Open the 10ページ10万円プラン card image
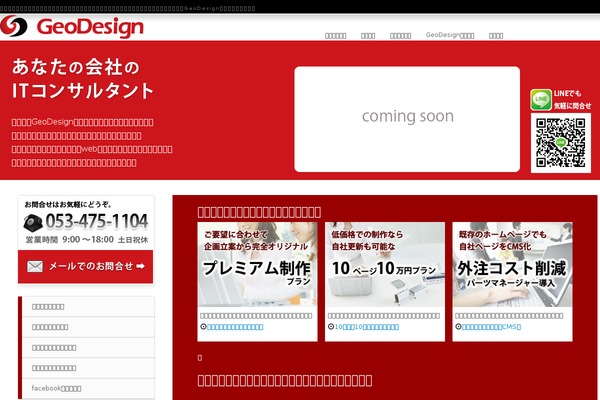Screen dimensions: 600x400 pyautogui.click(x=385, y=264)
